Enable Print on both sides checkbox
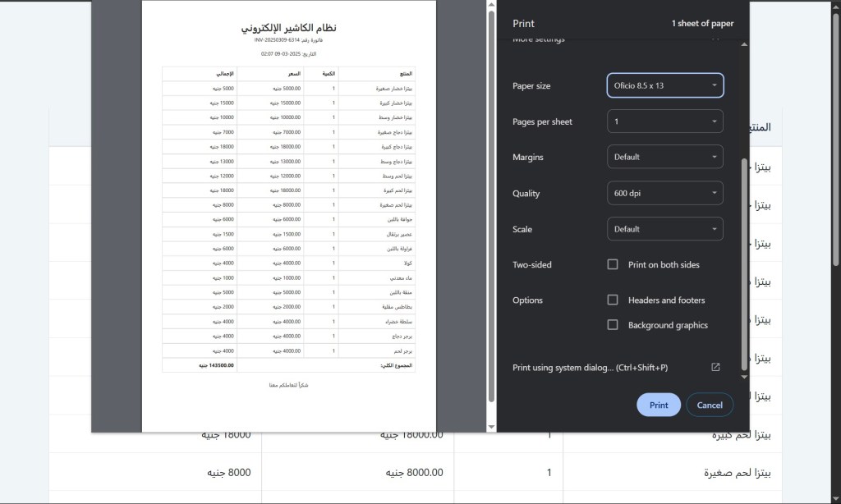 point(613,264)
